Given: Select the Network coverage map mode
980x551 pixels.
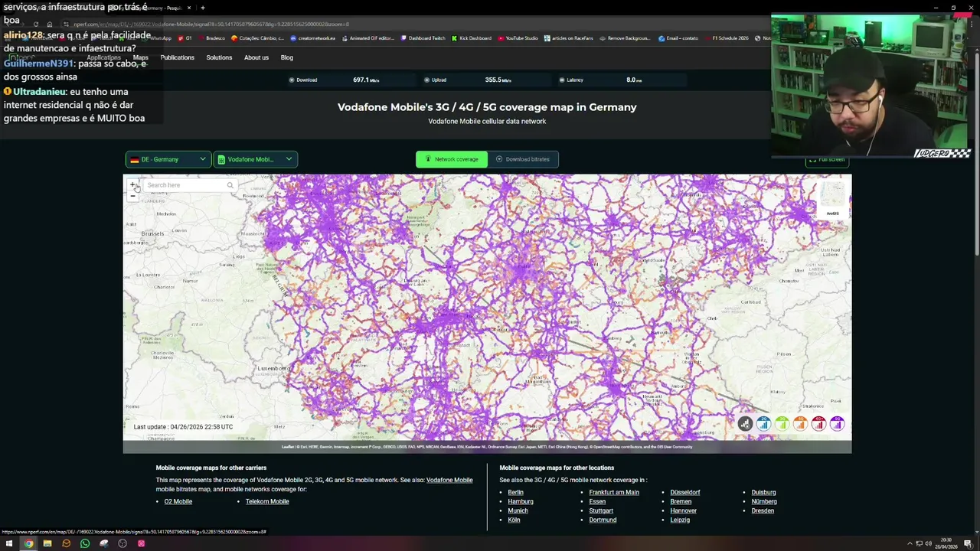Looking at the screenshot, I should [452, 159].
